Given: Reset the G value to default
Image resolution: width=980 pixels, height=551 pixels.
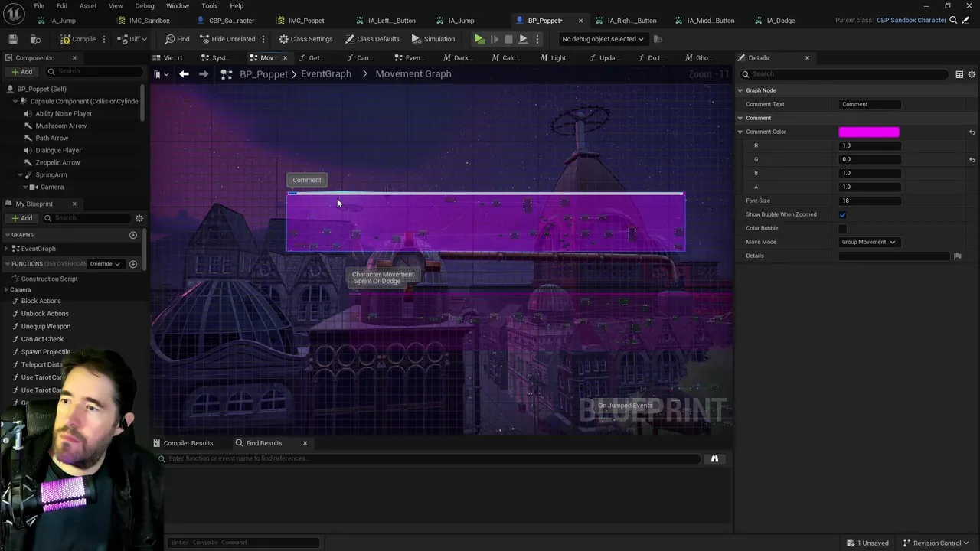Looking at the screenshot, I should point(972,160).
